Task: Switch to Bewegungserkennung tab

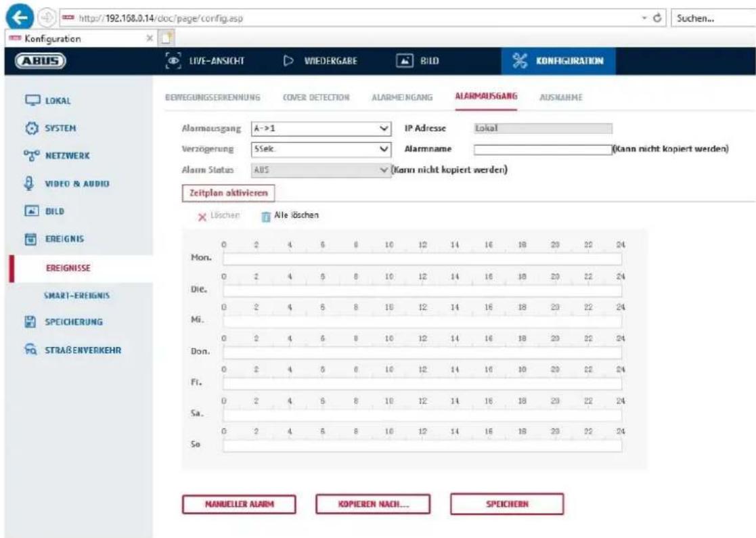Action: [213, 97]
